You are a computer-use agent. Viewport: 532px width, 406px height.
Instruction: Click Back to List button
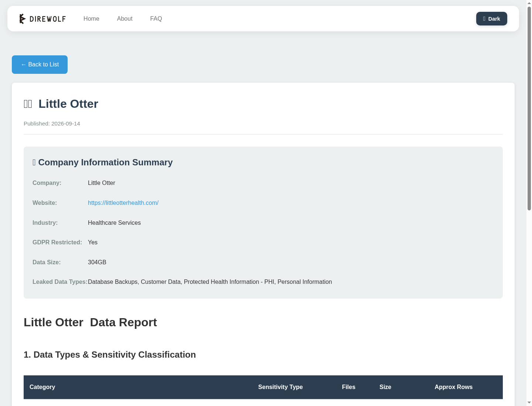[40, 65]
